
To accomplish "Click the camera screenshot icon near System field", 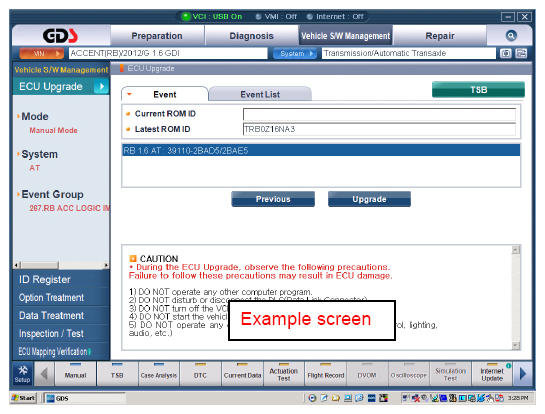I will [x=506, y=53].
